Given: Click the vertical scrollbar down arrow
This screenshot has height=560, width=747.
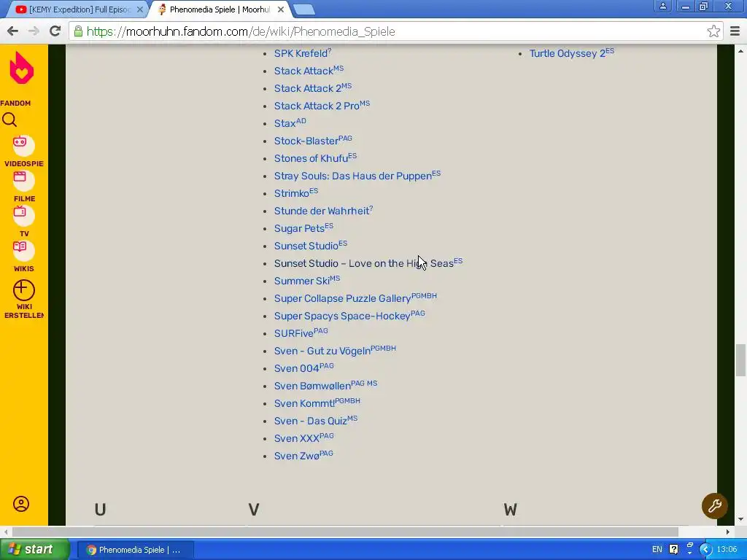Looking at the screenshot, I should click(740, 519).
